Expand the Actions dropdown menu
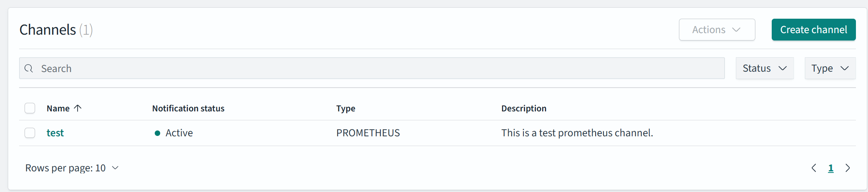868x192 pixels. 717,30
